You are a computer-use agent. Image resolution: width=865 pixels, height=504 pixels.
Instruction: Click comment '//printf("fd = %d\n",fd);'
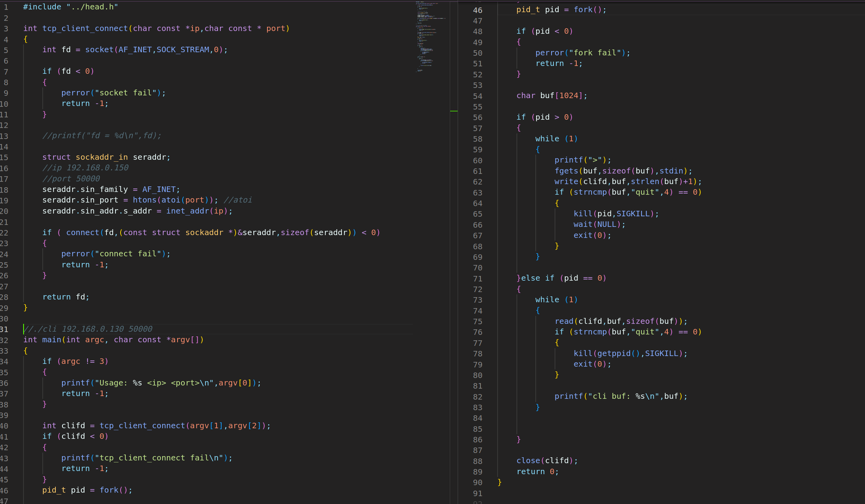(x=102, y=135)
